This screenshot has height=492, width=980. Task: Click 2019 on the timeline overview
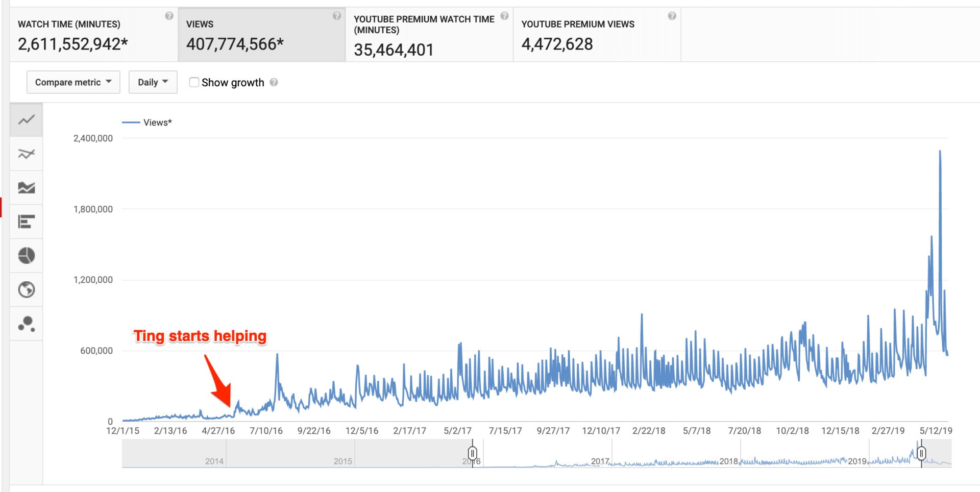857,461
